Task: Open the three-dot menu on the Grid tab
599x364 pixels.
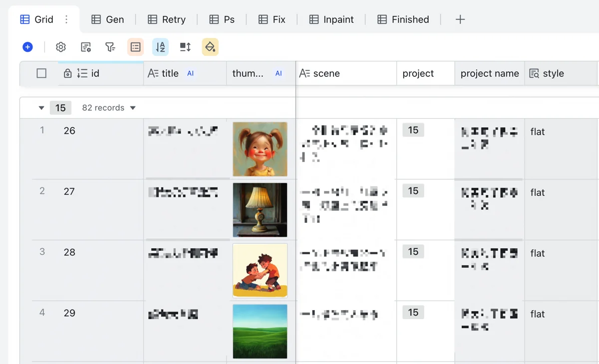Action: pos(66,19)
